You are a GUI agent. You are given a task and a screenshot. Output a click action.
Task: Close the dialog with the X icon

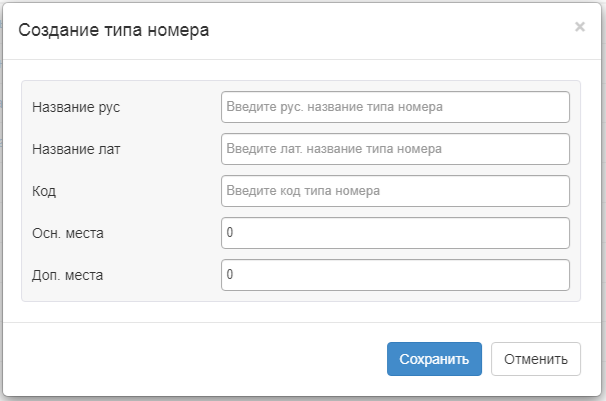579,27
